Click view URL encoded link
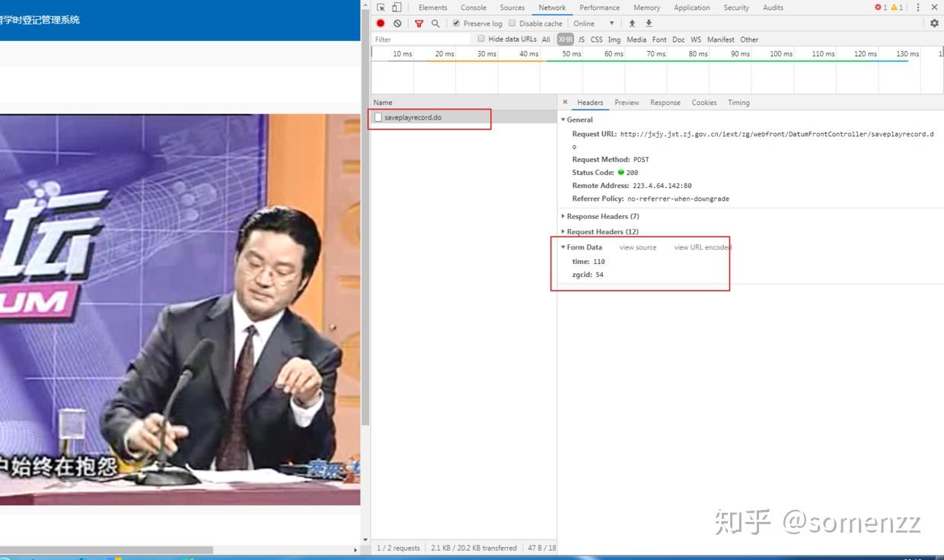The image size is (944, 560). (x=700, y=247)
